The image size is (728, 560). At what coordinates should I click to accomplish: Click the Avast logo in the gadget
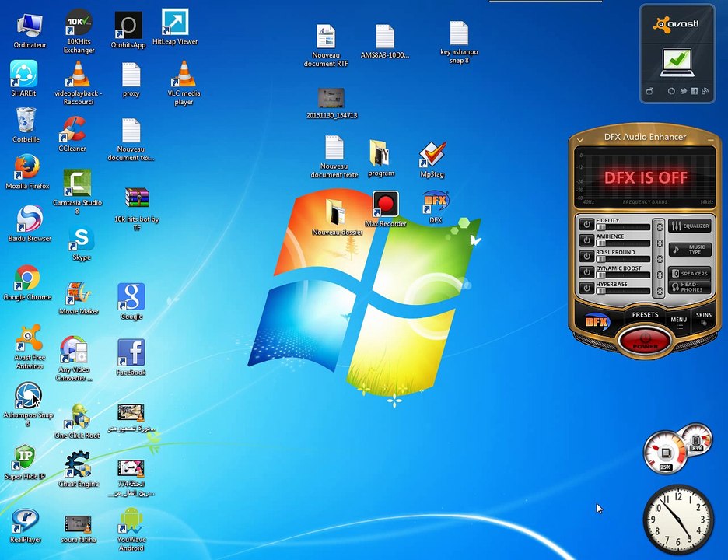tap(676, 24)
